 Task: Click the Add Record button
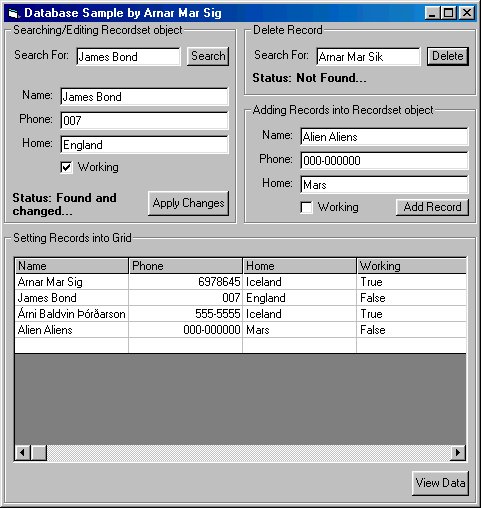click(432, 207)
